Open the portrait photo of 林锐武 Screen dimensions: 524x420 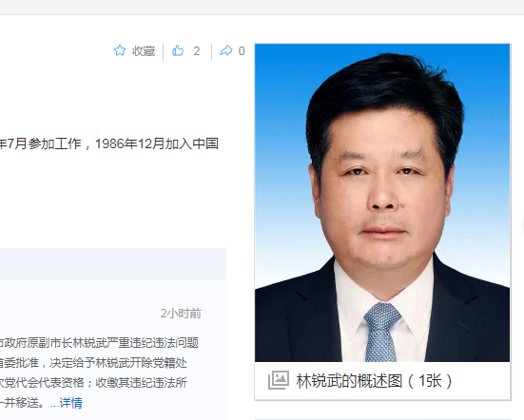(382, 202)
